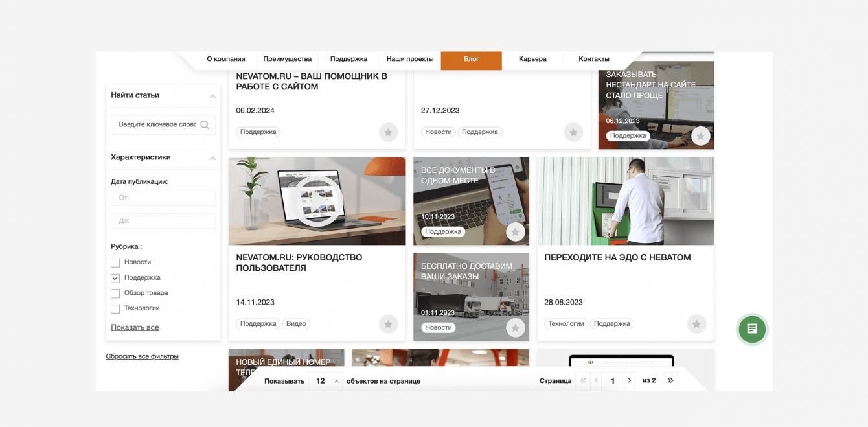Screen dimensions: 868x427
Task: Click 'Поддержка' tag on the 14.11.2023 article
Action: pos(258,324)
